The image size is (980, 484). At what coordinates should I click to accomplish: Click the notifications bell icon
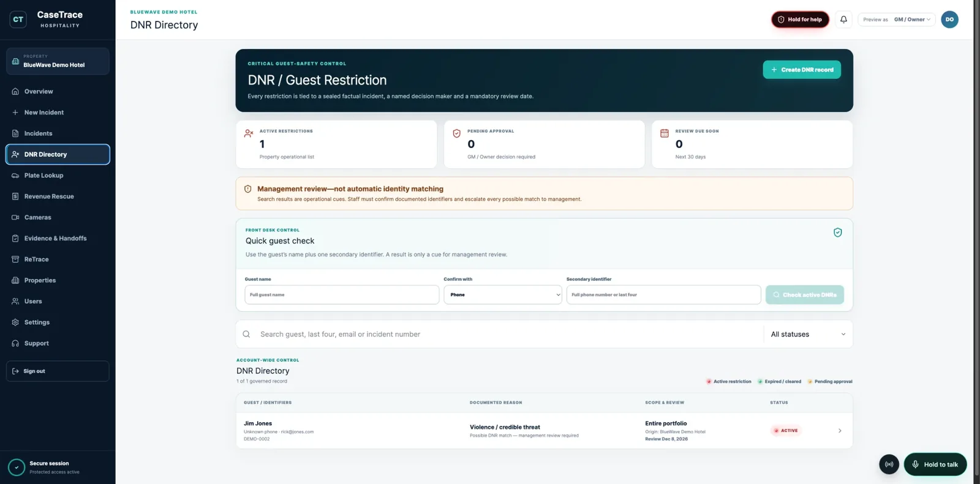[x=843, y=20]
